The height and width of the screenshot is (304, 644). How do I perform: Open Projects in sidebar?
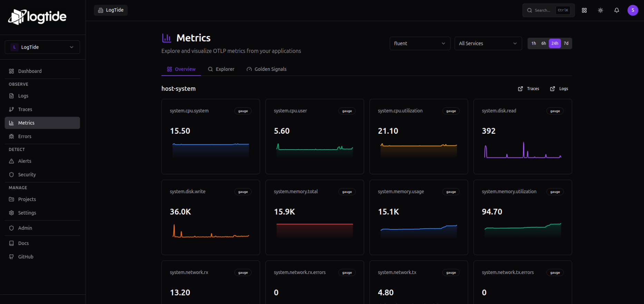point(42,199)
